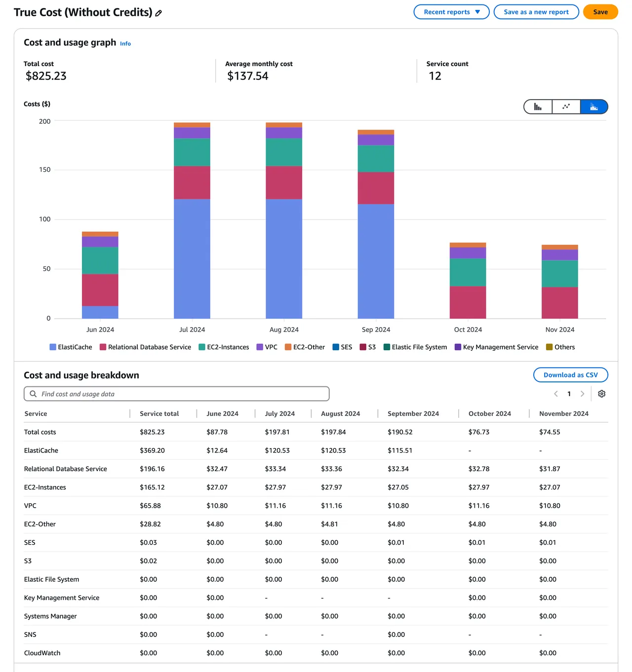
Task: Click the November 2024 column header
Action: click(564, 413)
